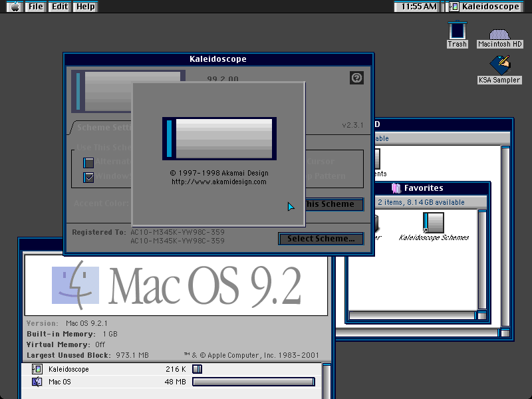Screen dimensions: 532x399
Task: Open the Edit menu
Action: 60,7
